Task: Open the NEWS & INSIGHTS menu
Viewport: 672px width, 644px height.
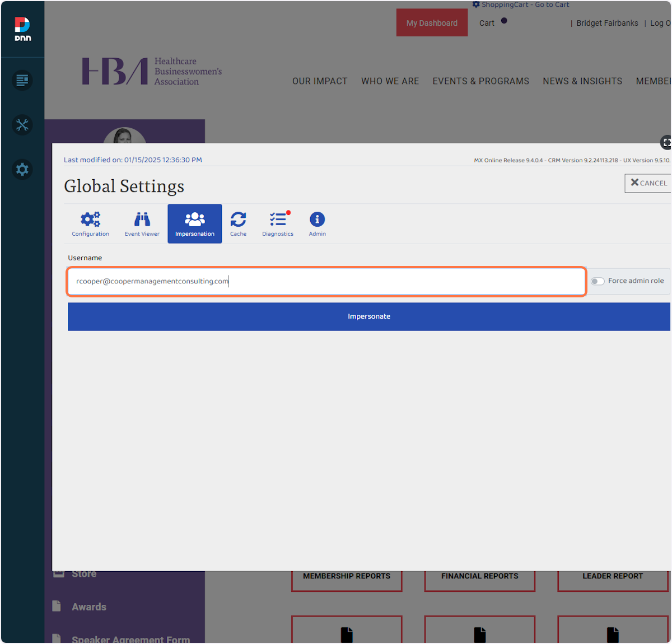Action: (x=582, y=81)
